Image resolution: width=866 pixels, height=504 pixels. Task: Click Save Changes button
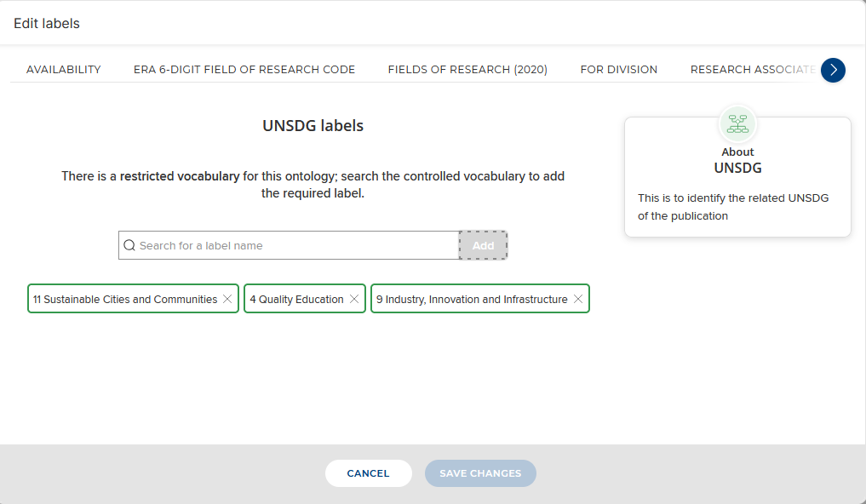[x=480, y=473]
